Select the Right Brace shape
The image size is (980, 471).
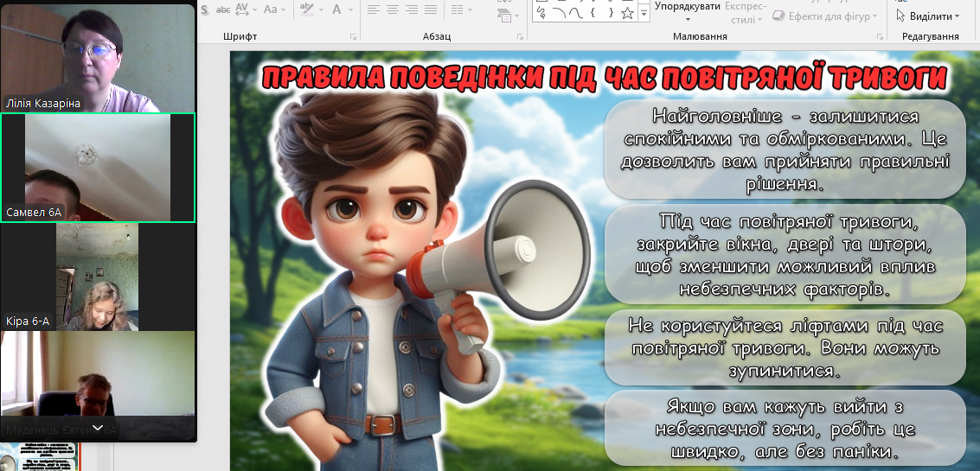click(611, 12)
